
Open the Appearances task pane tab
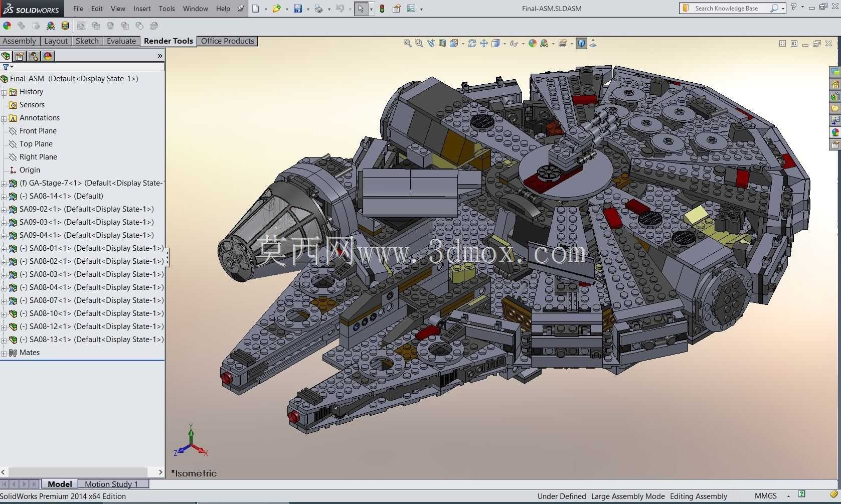pyautogui.click(x=835, y=132)
